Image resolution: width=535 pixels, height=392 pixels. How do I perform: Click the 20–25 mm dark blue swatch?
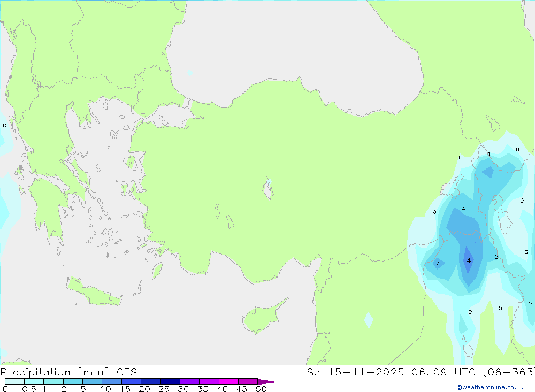click(150, 381)
